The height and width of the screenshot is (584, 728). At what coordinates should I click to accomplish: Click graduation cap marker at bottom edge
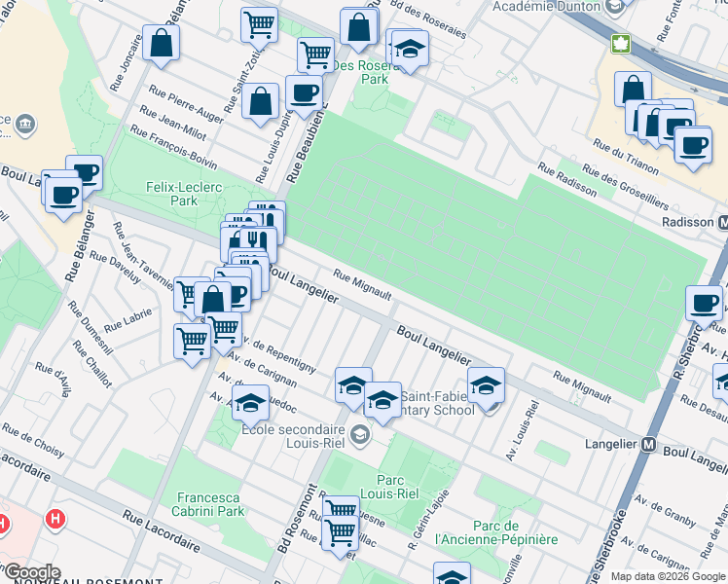[x=452, y=574]
